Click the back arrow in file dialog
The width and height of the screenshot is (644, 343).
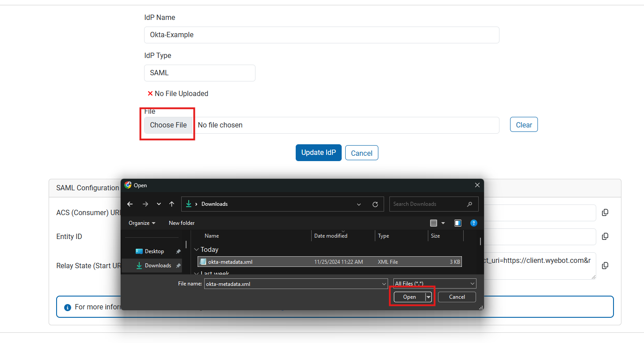(x=130, y=204)
